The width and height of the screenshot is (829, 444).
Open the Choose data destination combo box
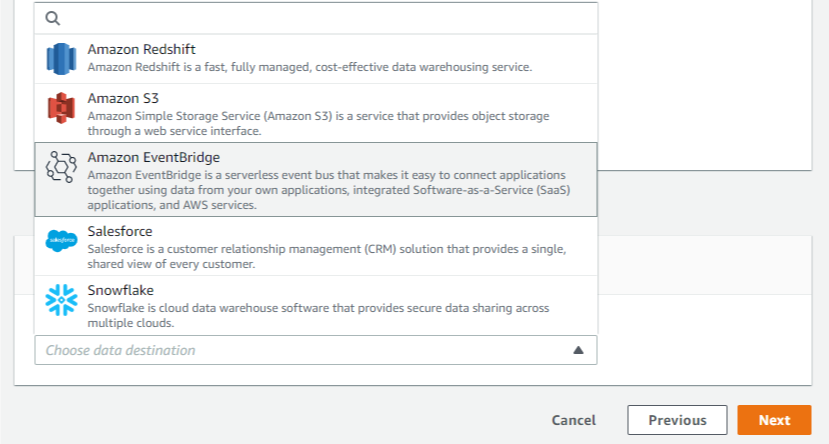coord(316,350)
